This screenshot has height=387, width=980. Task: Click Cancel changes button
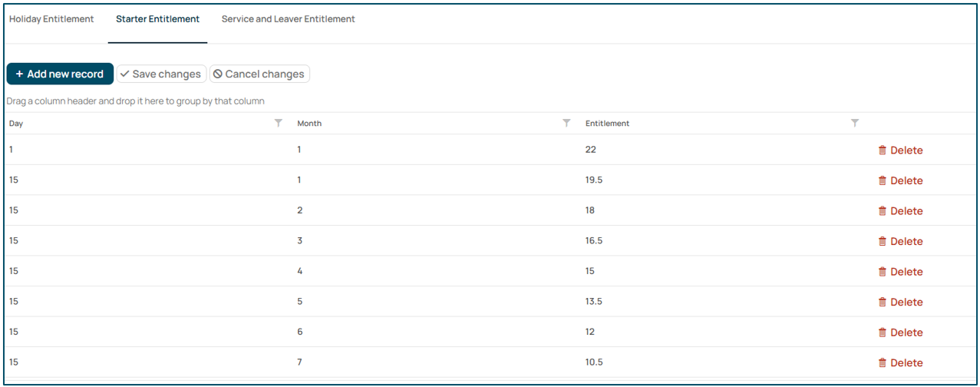[259, 74]
